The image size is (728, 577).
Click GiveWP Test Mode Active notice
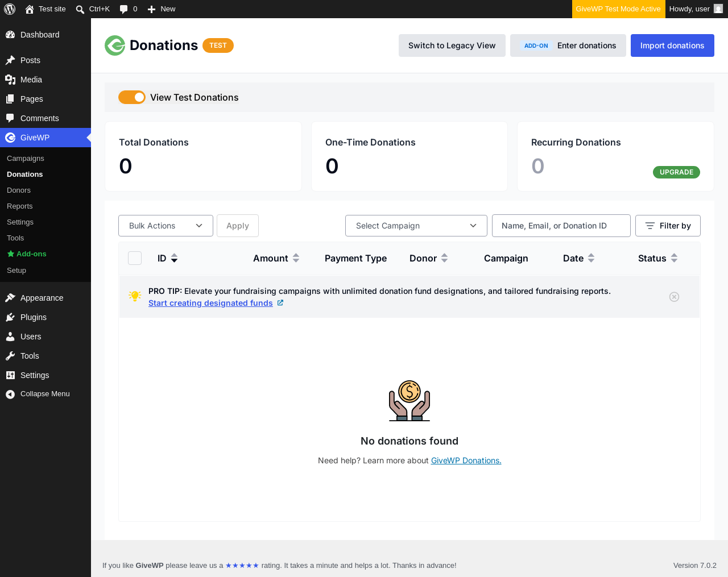pyautogui.click(x=618, y=9)
